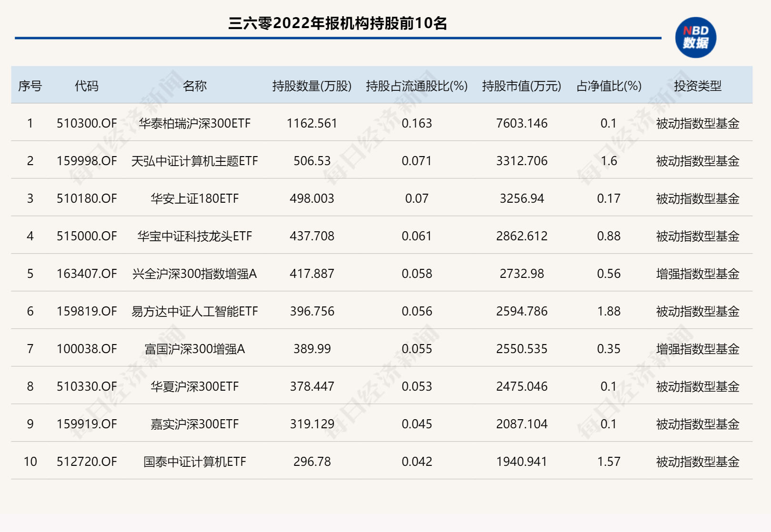Click the 占净值比(%) column header
This screenshot has width=771, height=532.
coord(609,86)
